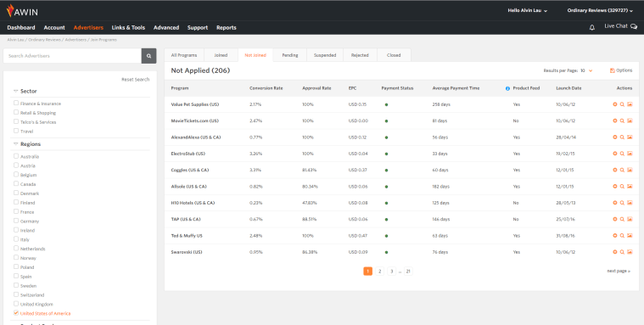This screenshot has height=325, width=644.
Task: Click the Awin logo
Action: [22, 11]
